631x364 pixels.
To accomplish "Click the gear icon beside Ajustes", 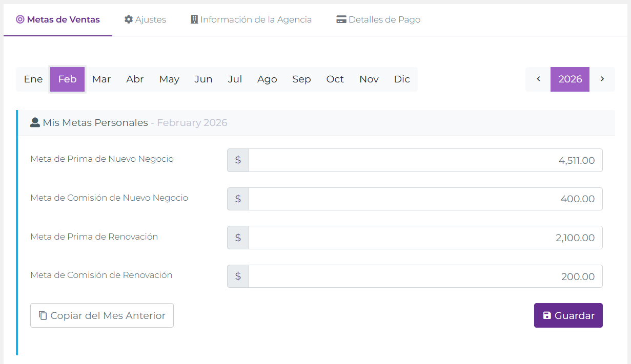I will (x=129, y=19).
